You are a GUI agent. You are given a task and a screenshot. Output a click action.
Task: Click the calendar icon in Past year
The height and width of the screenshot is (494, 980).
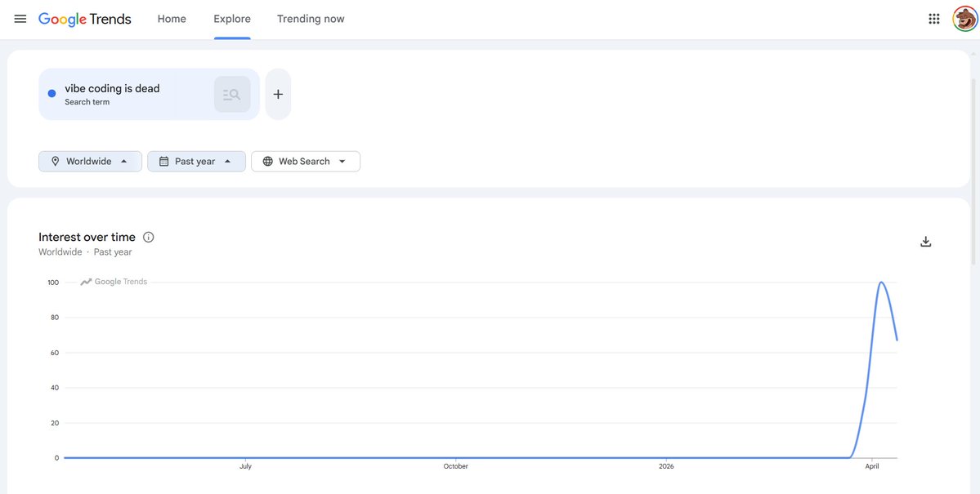163,161
